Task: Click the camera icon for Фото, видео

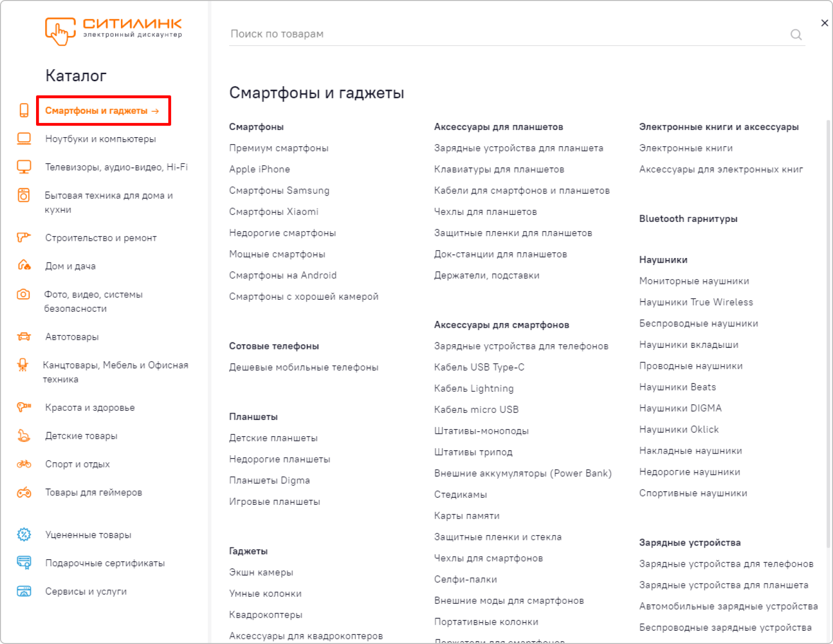Action: 23,294
